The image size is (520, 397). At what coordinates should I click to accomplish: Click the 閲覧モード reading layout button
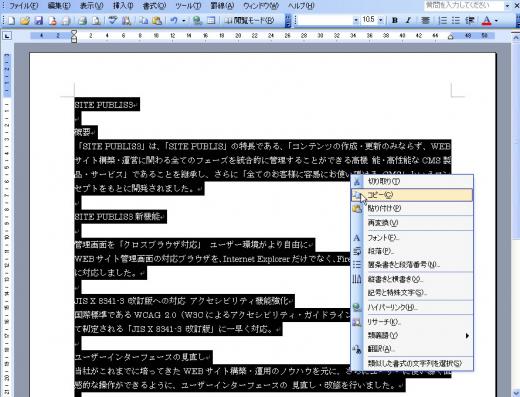(x=249, y=21)
